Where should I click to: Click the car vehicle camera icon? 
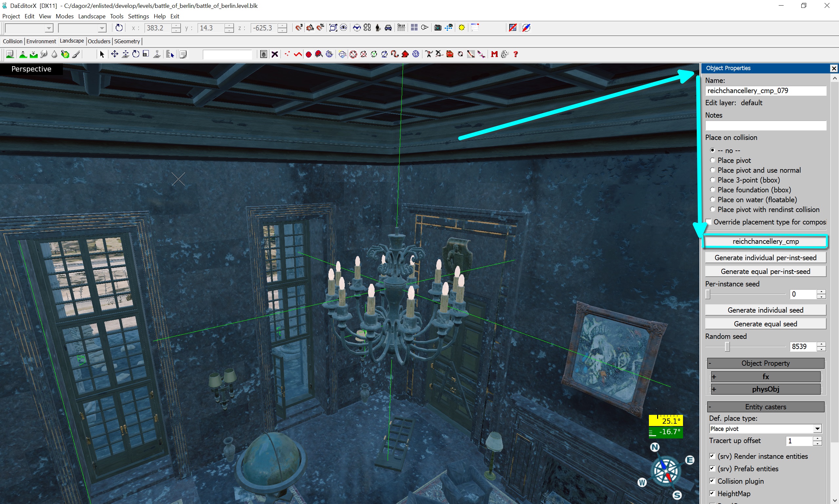388,28
